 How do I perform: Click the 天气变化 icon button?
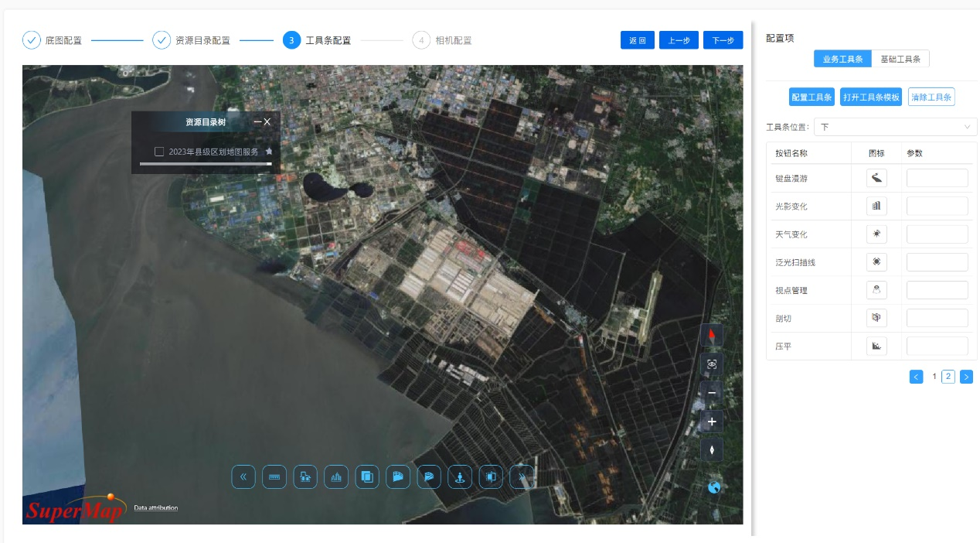click(x=876, y=234)
